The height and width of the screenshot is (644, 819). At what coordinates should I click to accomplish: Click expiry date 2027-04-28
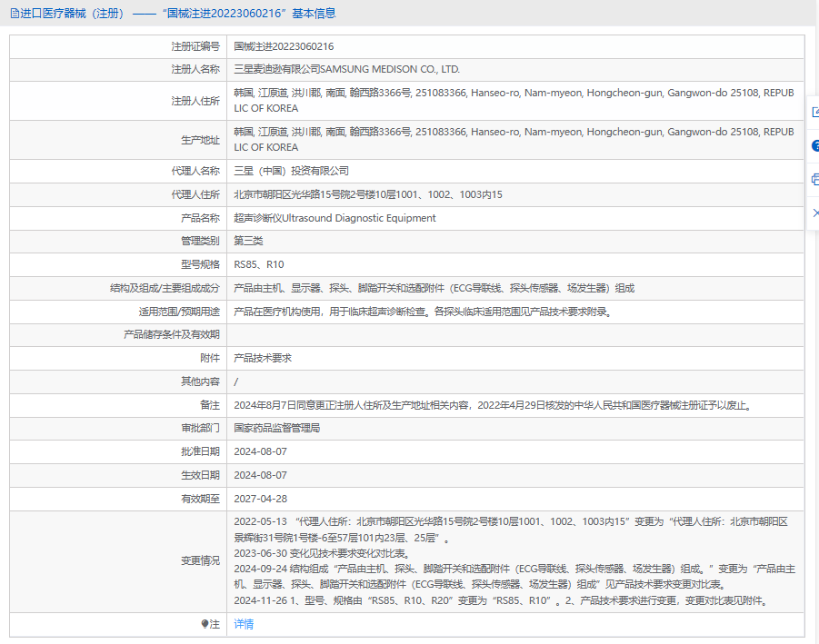click(x=260, y=499)
